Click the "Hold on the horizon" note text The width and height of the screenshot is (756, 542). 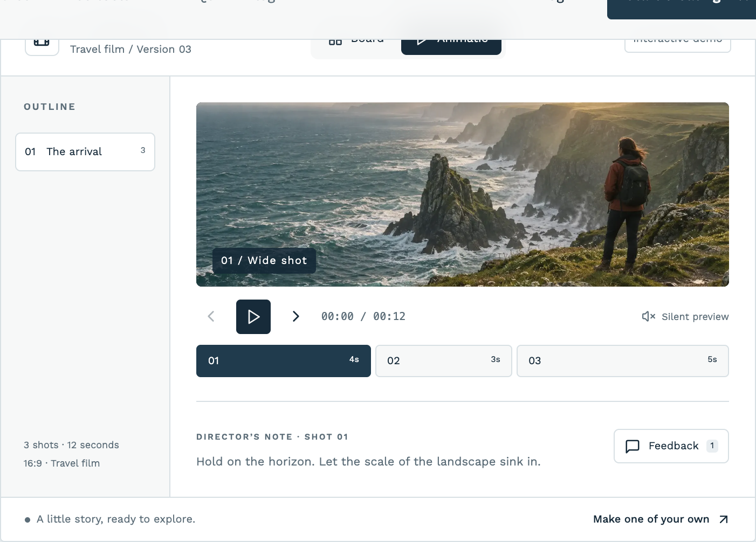[368, 462]
